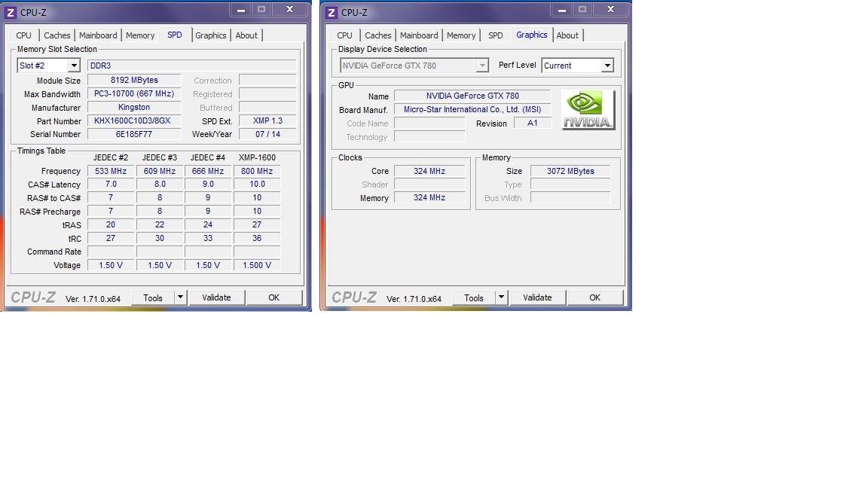
Task: Switch to the Mainboard tab in the right window
Action: (419, 35)
